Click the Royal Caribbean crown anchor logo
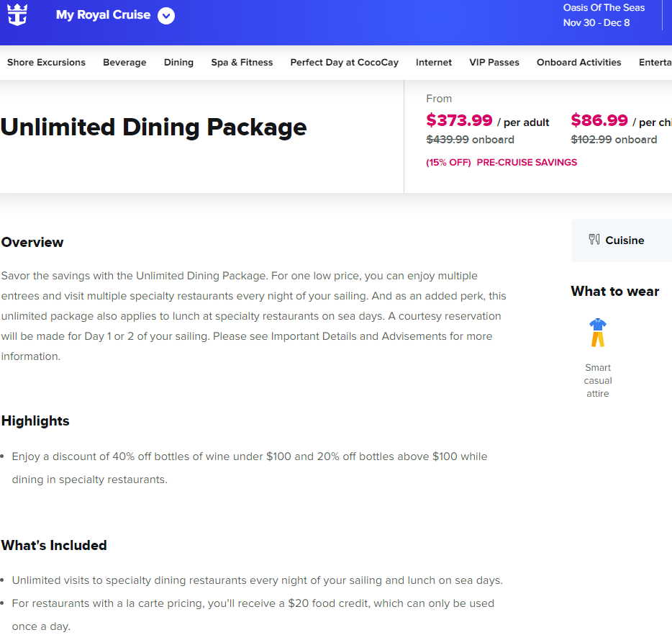 [x=17, y=15]
